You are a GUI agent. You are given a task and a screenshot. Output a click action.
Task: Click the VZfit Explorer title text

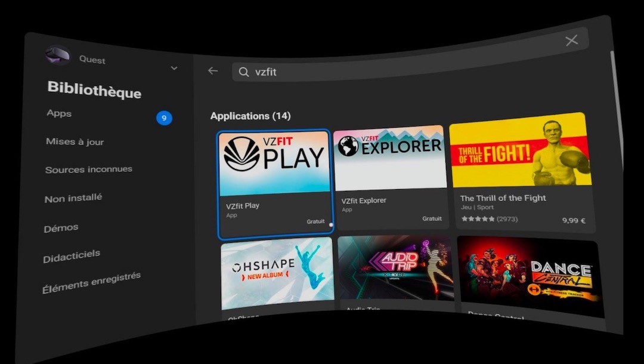364,200
